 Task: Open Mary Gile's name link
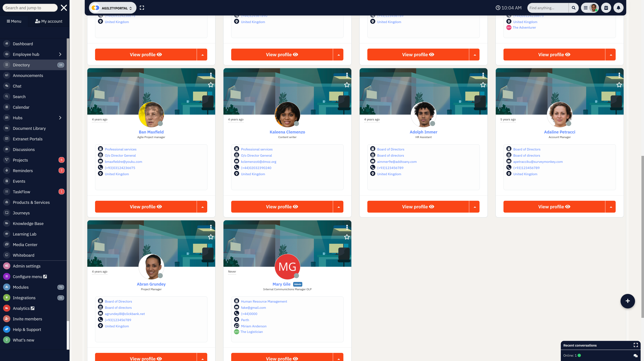point(282,284)
